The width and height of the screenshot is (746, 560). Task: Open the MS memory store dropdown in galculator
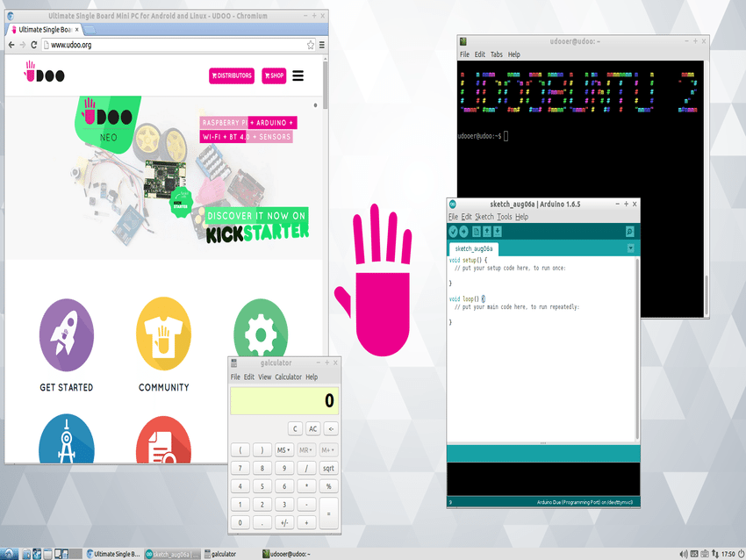pyautogui.click(x=283, y=450)
